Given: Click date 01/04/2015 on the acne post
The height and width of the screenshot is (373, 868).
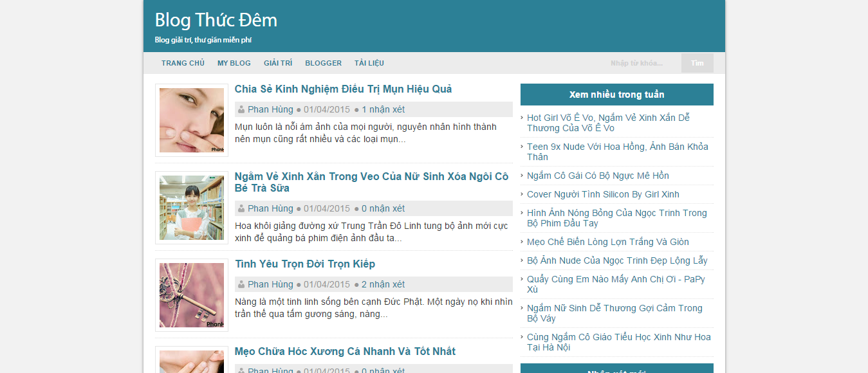Looking at the screenshot, I should 327,109.
